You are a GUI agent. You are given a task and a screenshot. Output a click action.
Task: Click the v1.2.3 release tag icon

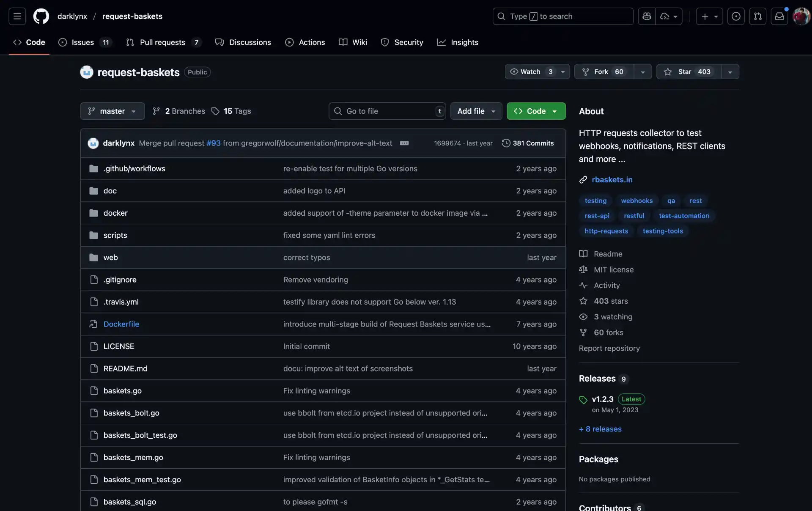coord(583,399)
